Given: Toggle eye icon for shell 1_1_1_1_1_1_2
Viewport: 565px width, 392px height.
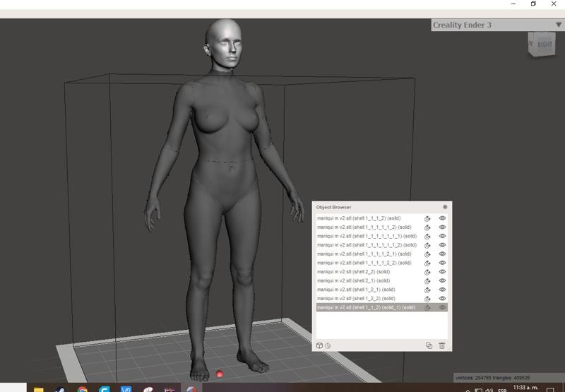Looking at the screenshot, I should tap(442, 245).
